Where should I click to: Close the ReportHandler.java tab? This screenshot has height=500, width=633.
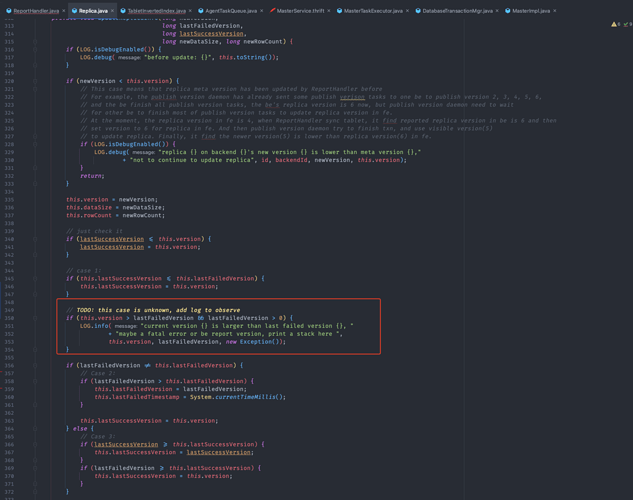click(65, 11)
